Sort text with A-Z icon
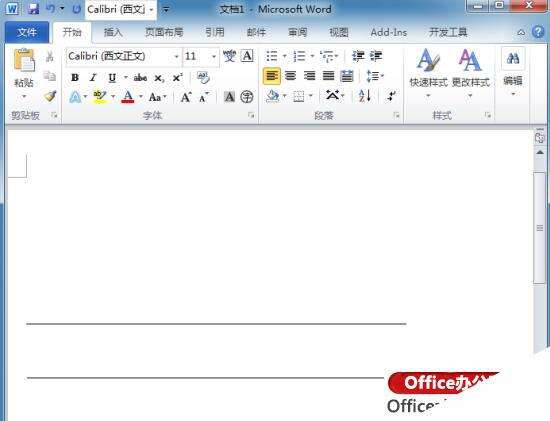This screenshot has width=550, height=421. [365, 96]
